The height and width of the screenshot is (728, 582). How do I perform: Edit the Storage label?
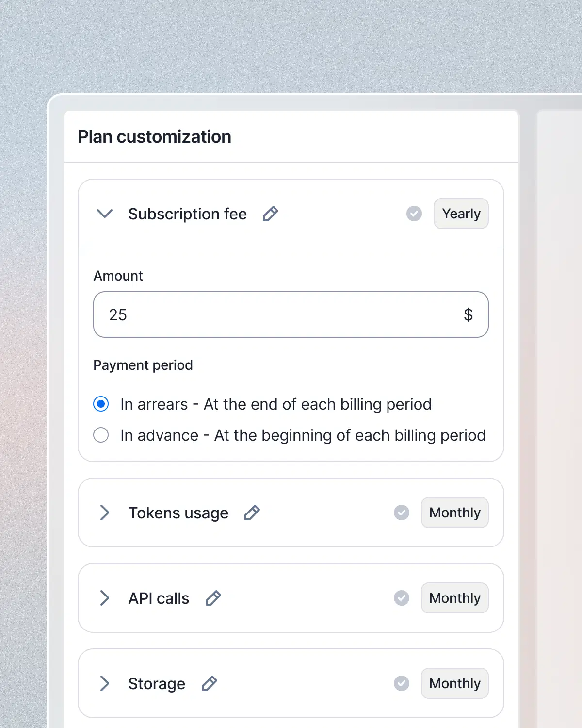(210, 683)
